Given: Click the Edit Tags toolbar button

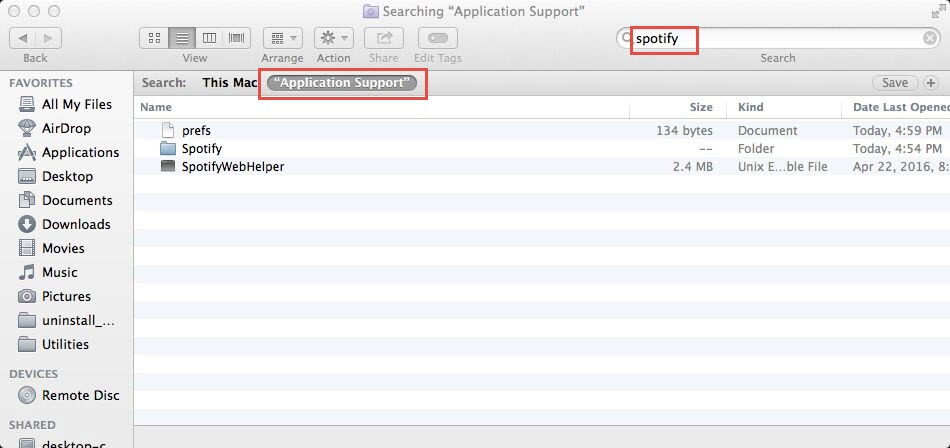Looking at the screenshot, I should click(x=437, y=38).
